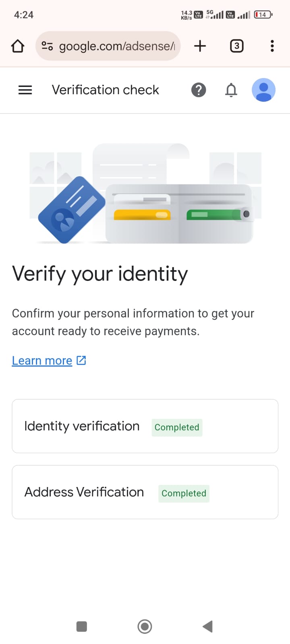
Task: Open the Google account avatar
Action: [x=263, y=90]
